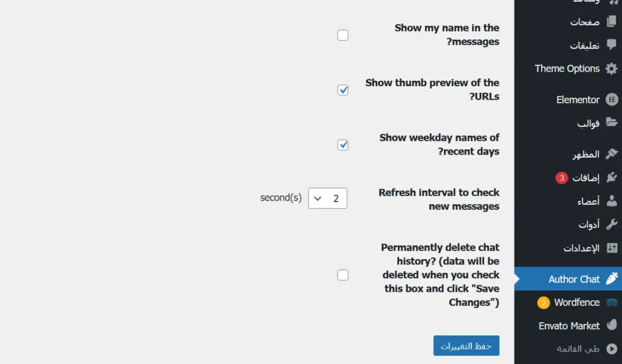Click the Pages (صفحات) sidebar icon
This screenshot has height=364, width=622.
[x=611, y=22]
